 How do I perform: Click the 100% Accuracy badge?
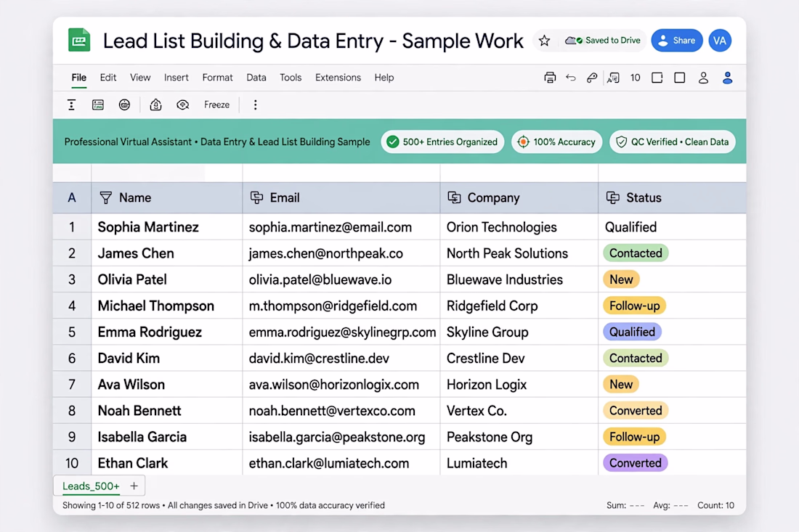click(556, 142)
